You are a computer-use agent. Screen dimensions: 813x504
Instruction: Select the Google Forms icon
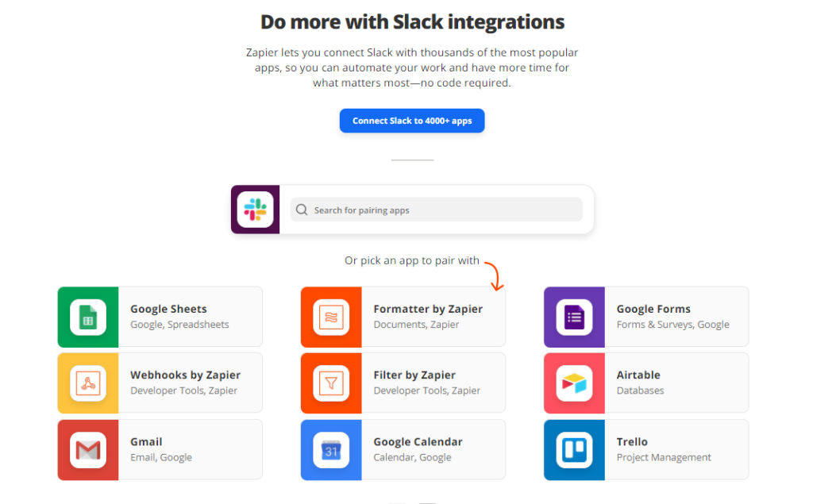tap(574, 317)
